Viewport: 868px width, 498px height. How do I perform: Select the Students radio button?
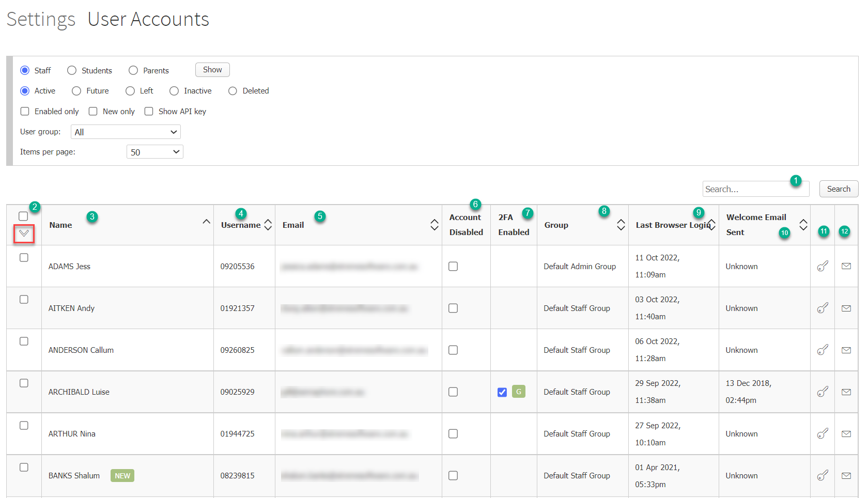[71, 70]
